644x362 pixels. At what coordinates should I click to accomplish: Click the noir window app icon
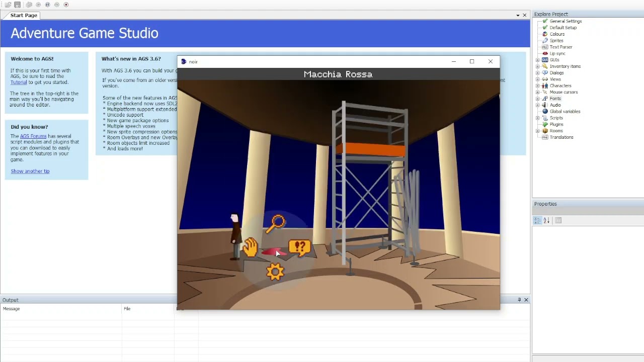click(x=184, y=62)
